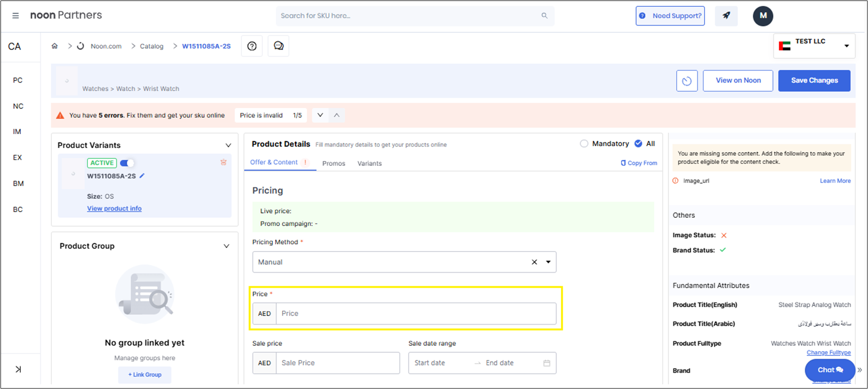Image resolution: width=868 pixels, height=389 pixels.
Task: Click the Steel Strap Analog Watch title
Action: pyautogui.click(x=815, y=305)
